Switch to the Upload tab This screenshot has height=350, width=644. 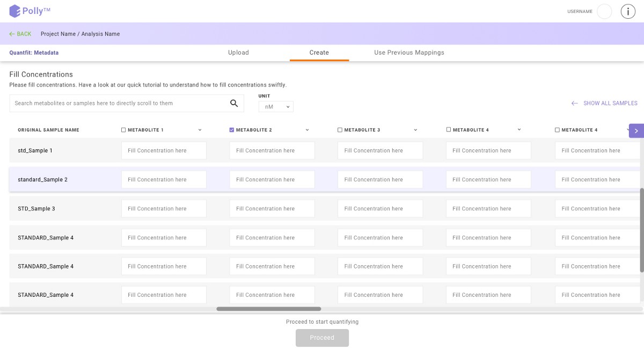coord(238,52)
